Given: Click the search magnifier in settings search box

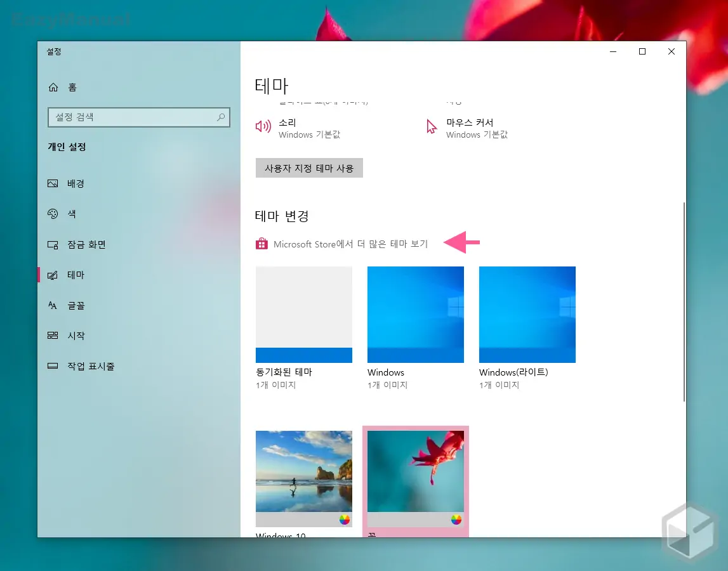Looking at the screenshot, I should (220, 117).
